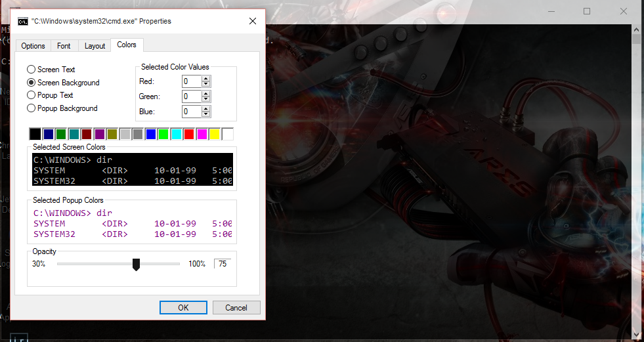
Task: Click the cmd icon in Properties title bar
Action: (22, 22)
